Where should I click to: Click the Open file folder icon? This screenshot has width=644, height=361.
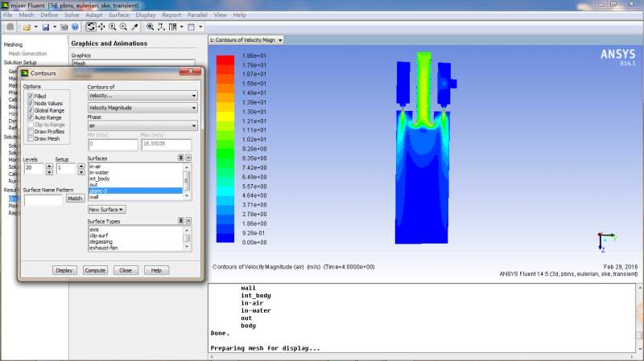point(27,27)
